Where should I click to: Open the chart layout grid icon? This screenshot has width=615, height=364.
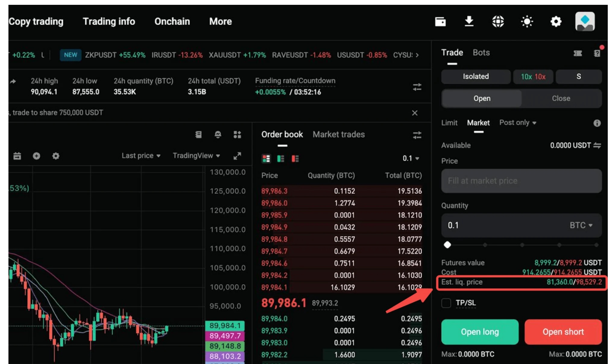point(237,134)
